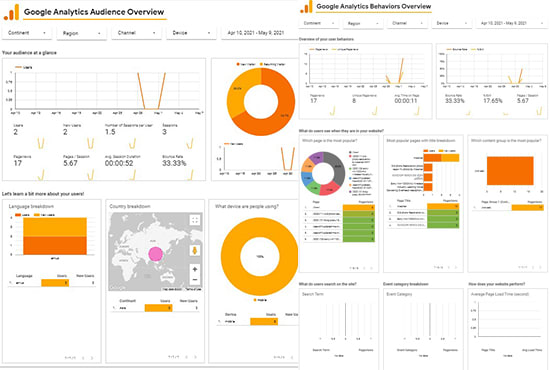
Task: Go to previous page of Page Title breakdown table
Action: (x=449, y=267)
